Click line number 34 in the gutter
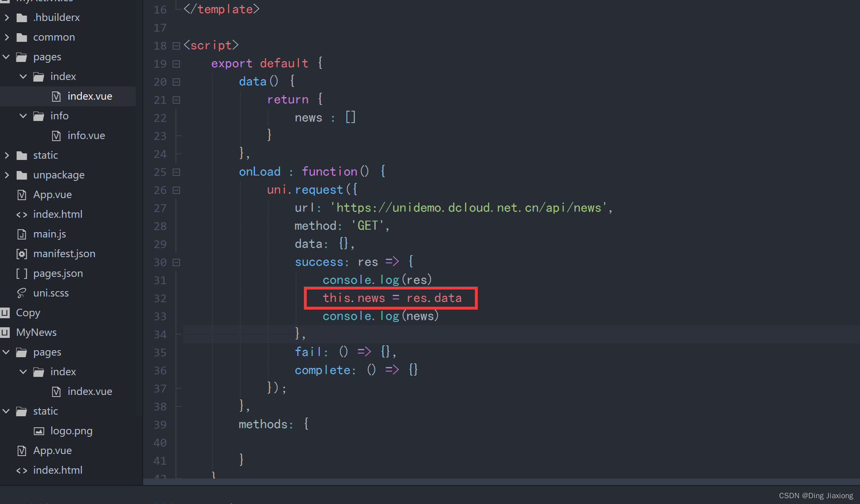 160,334
